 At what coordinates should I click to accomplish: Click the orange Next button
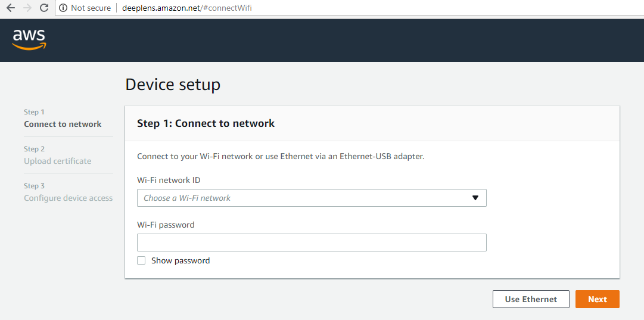click(597, 299)
